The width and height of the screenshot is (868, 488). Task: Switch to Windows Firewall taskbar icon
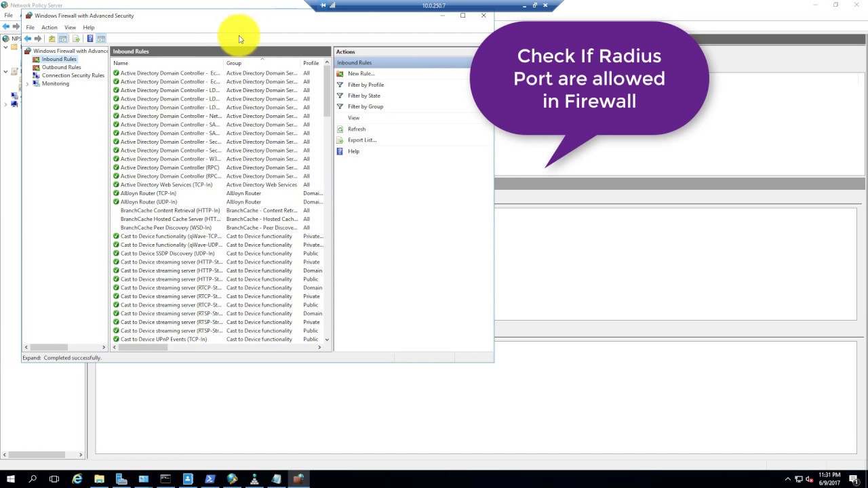point(298,479)
